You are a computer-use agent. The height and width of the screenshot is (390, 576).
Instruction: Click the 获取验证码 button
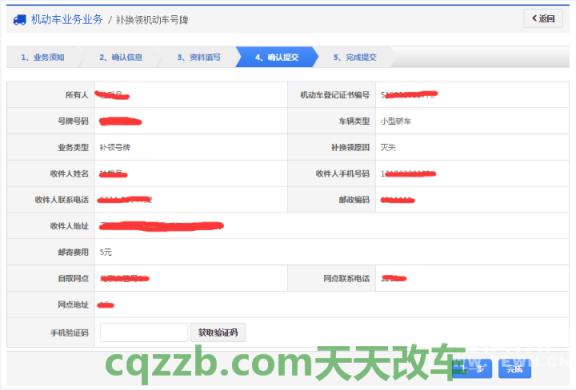point(218,332)
